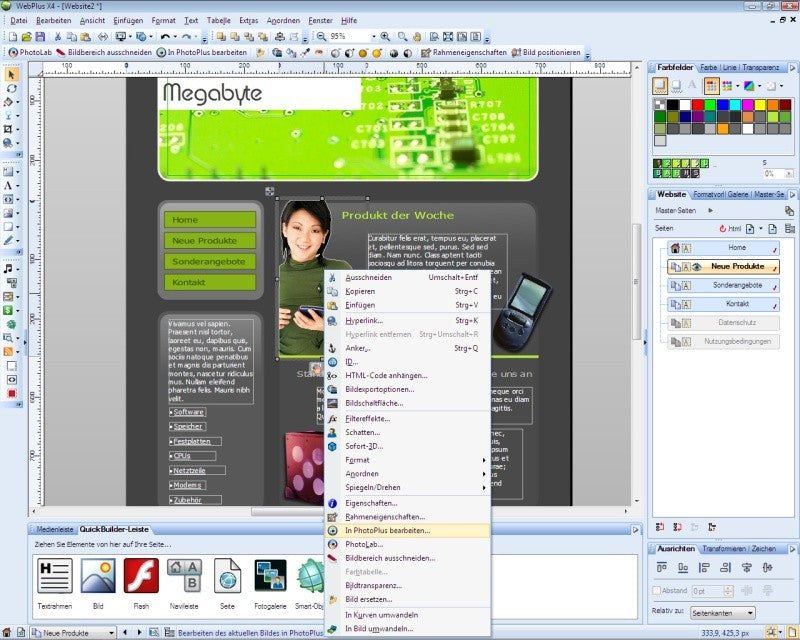The image size is (800, 640).
Task: Open the Einfügen menu in menu bar
Action: pyautogui.click(x=128, y=20)
